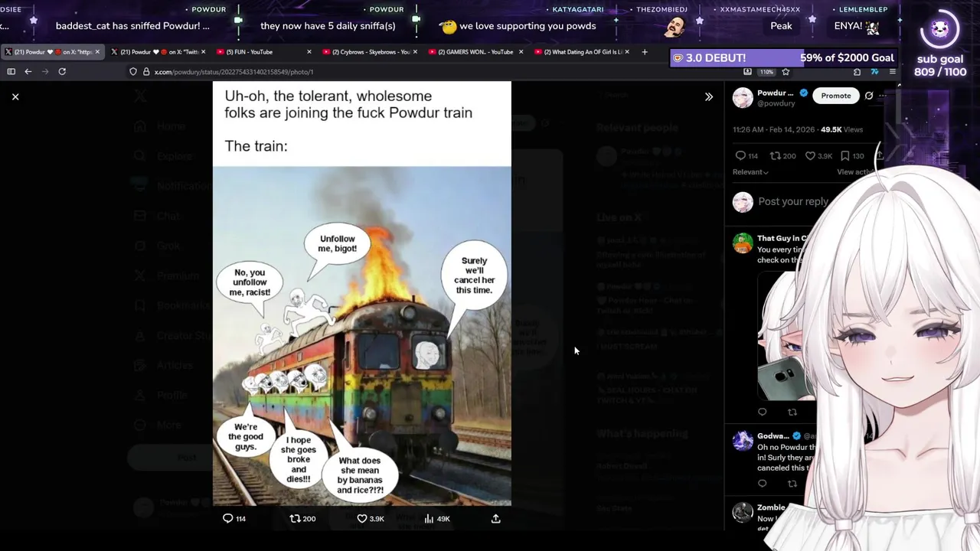Switch to second Powdur on X Twitter tab
Screen dimensions: 980x551
(x=158, y=52)
